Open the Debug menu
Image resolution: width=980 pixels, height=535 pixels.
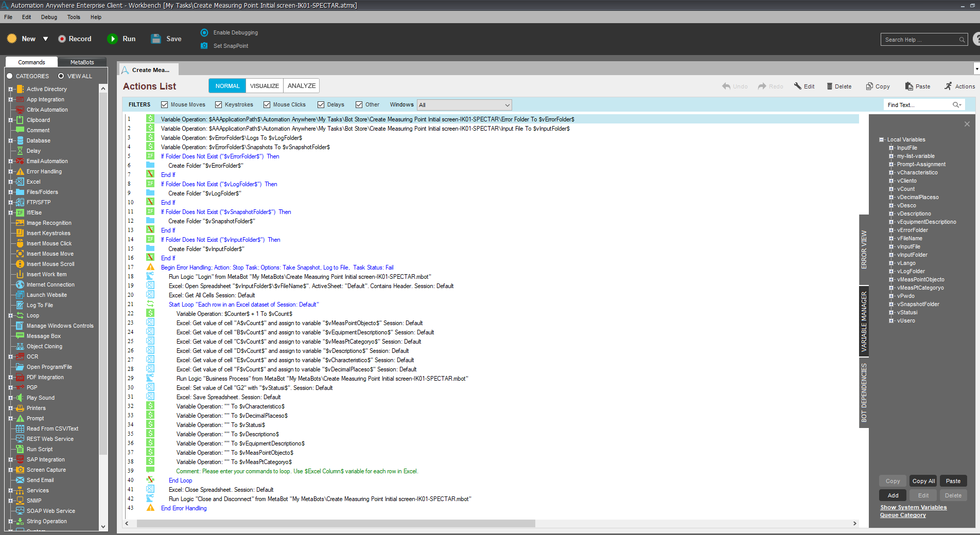[49, 17]
